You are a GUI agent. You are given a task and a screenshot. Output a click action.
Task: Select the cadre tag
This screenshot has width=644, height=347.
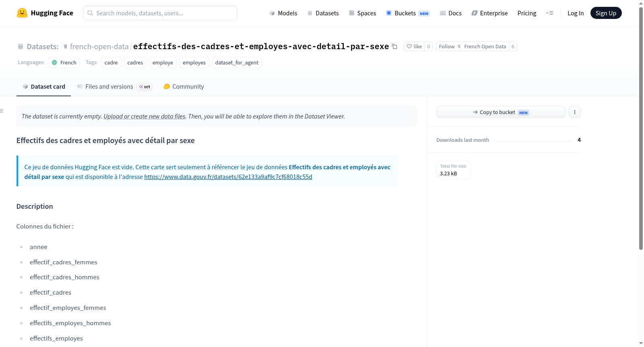click(x=111, y=62)
